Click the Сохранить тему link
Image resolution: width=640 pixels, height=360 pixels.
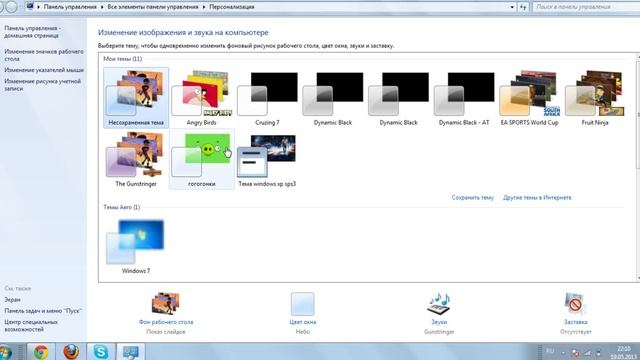[473, 198]
